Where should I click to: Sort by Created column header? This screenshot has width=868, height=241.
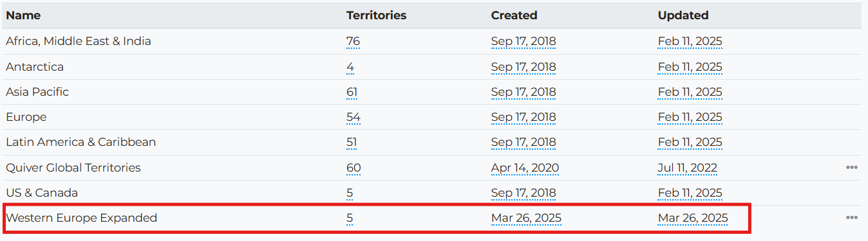click(x=514, y=15)
